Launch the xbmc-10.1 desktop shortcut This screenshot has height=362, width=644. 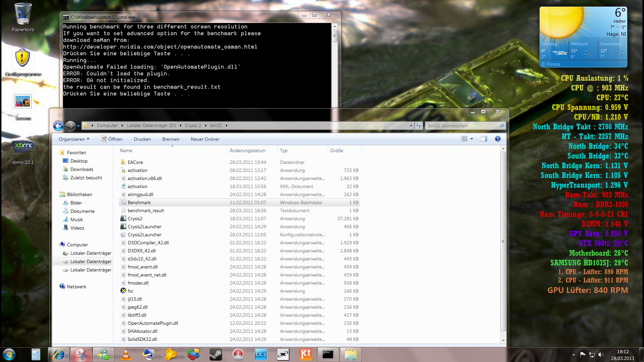point(23,152)
